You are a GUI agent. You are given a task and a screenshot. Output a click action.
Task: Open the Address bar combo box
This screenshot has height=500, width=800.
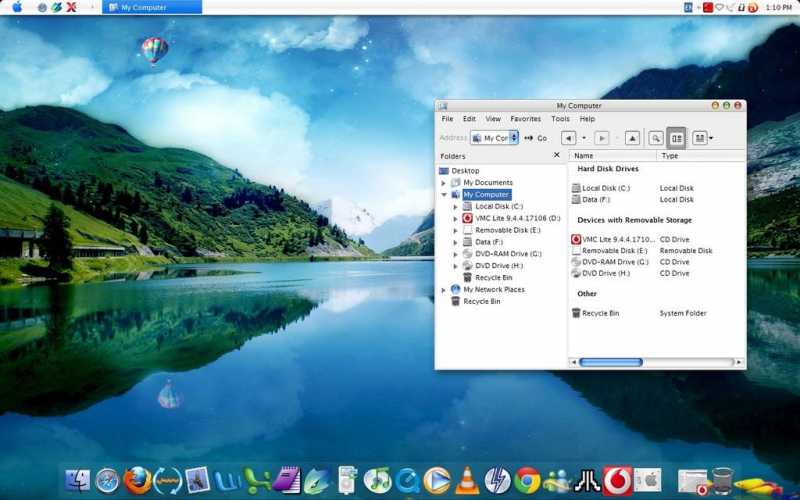(494, 138)
